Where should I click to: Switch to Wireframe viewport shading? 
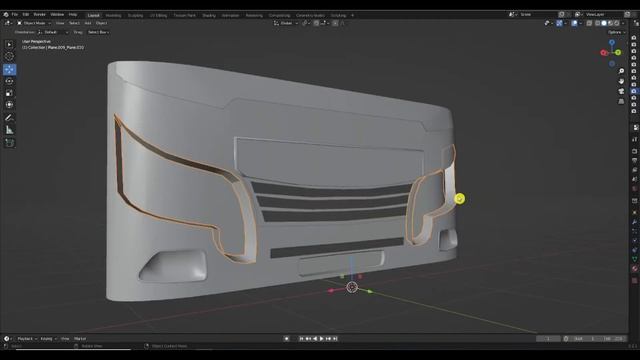(598, 23)
